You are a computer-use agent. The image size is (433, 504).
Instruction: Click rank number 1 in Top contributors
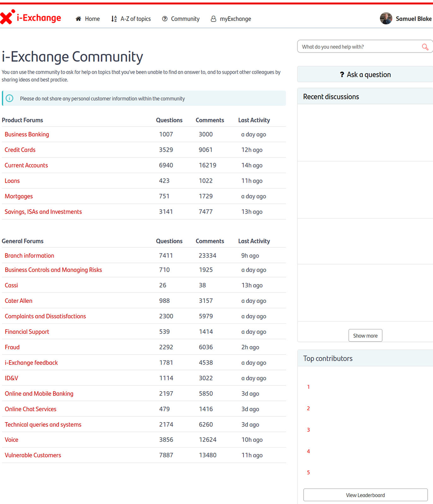point(308,387)
